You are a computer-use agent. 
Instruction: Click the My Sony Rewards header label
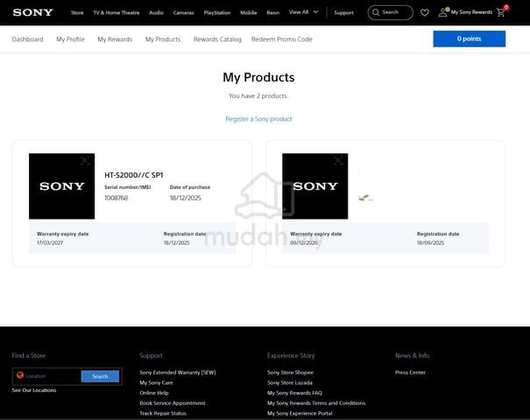(471, 12)
